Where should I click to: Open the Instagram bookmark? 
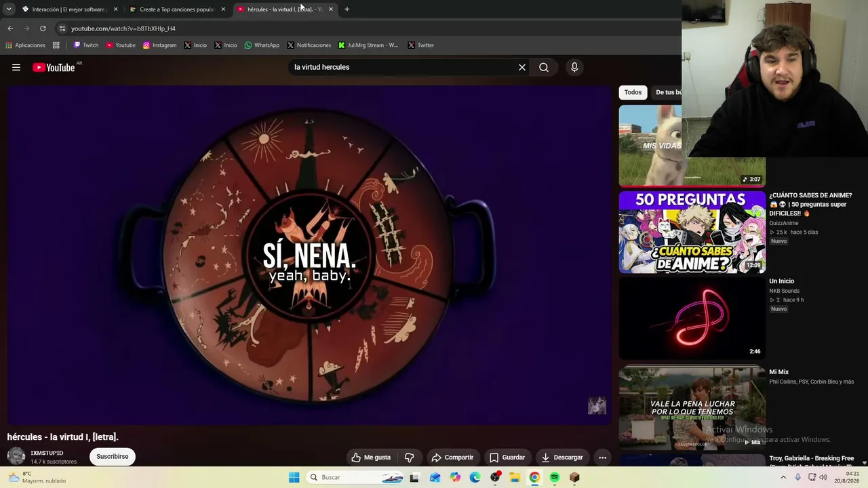[159, 45]
